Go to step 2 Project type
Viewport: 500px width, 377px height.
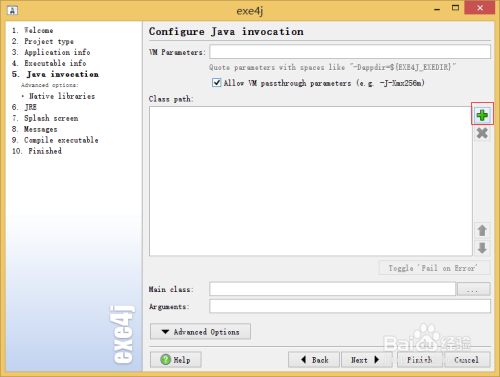[43, 41]
